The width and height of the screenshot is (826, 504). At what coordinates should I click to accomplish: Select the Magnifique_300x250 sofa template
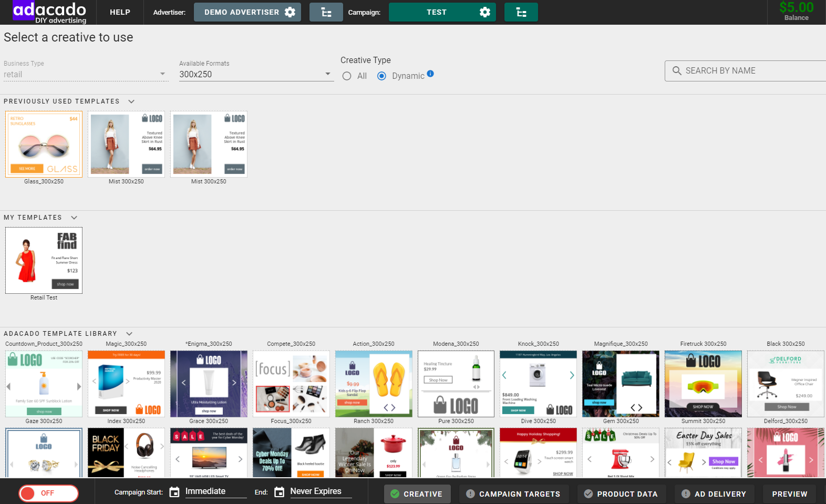coord(621,384)
